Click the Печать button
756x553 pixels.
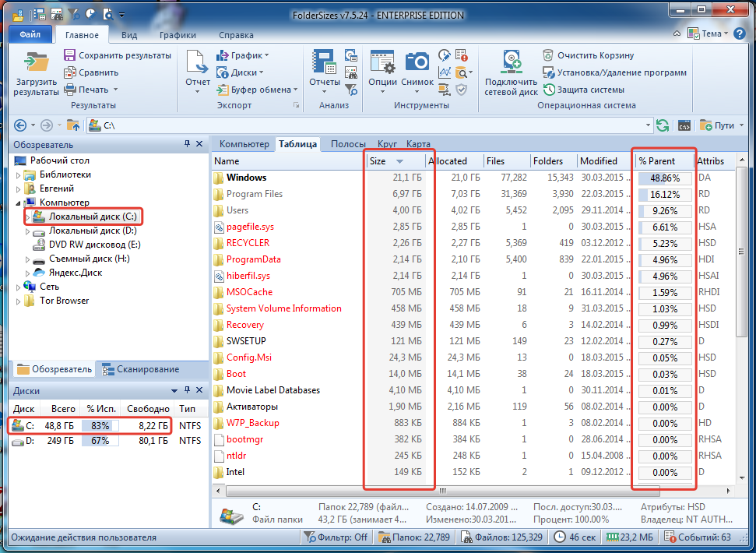pos(91,90)
